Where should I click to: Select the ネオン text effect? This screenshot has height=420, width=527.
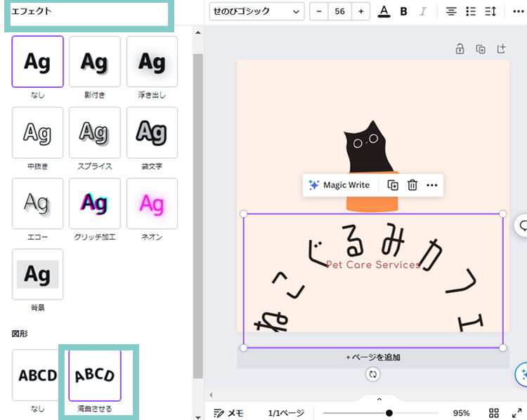pyautogui.click(x=152, y=204)
